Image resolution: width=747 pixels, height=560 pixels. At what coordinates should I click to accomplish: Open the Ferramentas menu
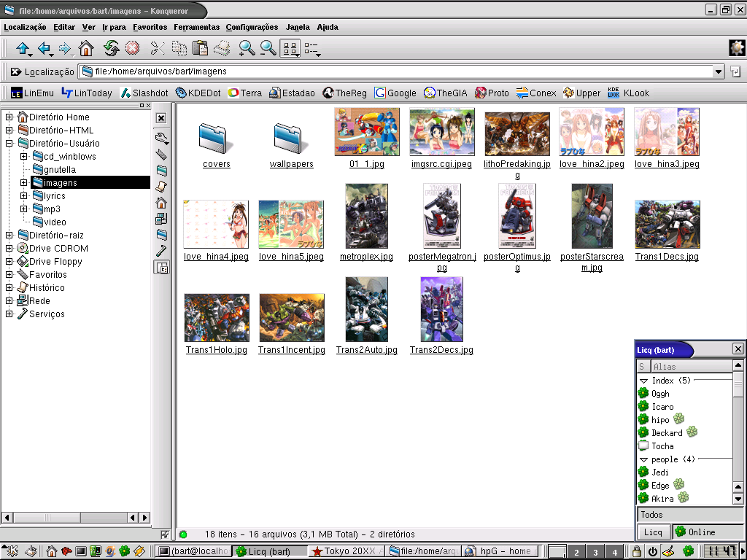click(196, 27)
